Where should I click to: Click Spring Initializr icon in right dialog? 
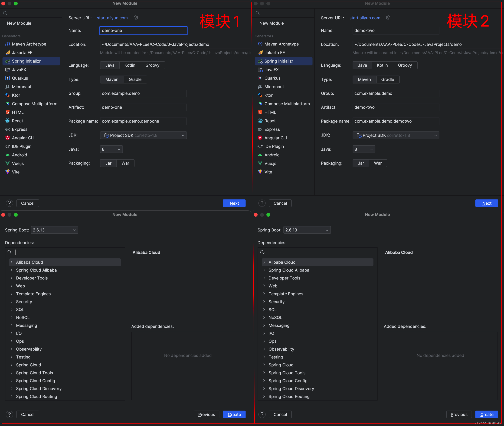pos(260,61)
